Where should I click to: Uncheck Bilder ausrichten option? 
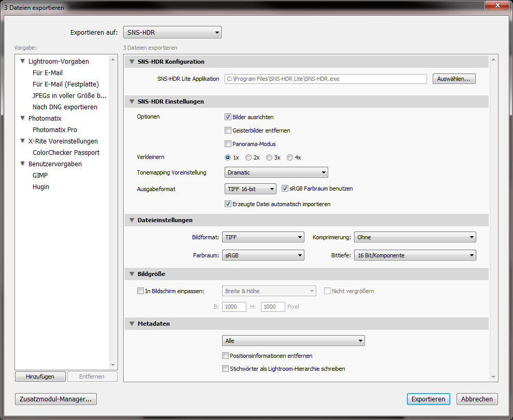(x=228, y=117)
